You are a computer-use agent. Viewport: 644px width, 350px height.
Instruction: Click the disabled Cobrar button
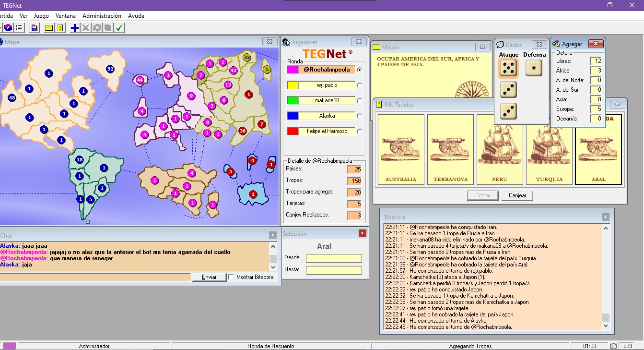482,195
